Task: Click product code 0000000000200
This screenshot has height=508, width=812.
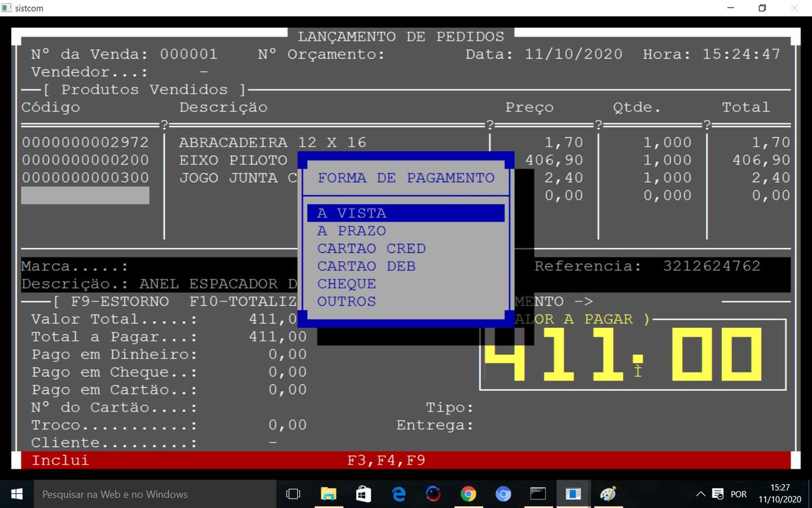Action: pyautogui.click(x=85, y=160)
